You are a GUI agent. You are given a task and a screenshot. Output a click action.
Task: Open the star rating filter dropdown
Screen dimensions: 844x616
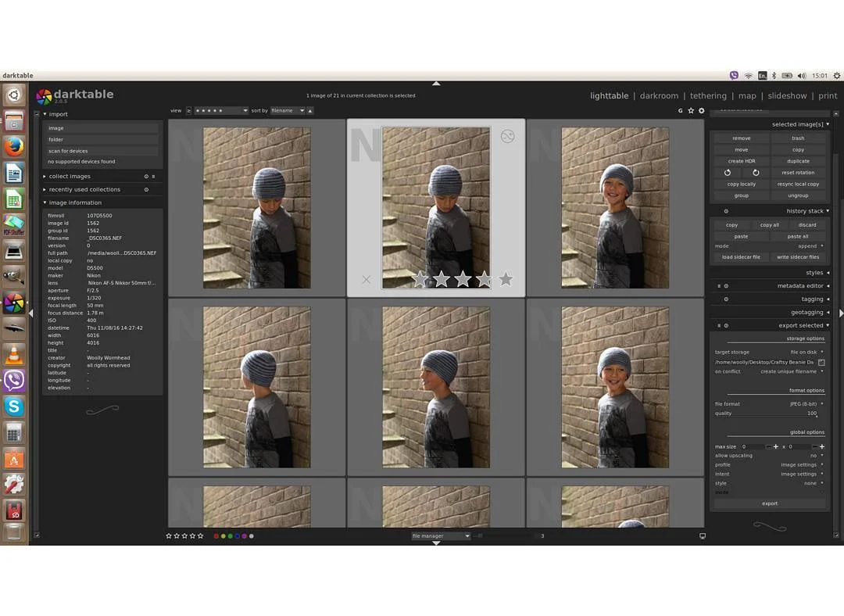[221, 110]
